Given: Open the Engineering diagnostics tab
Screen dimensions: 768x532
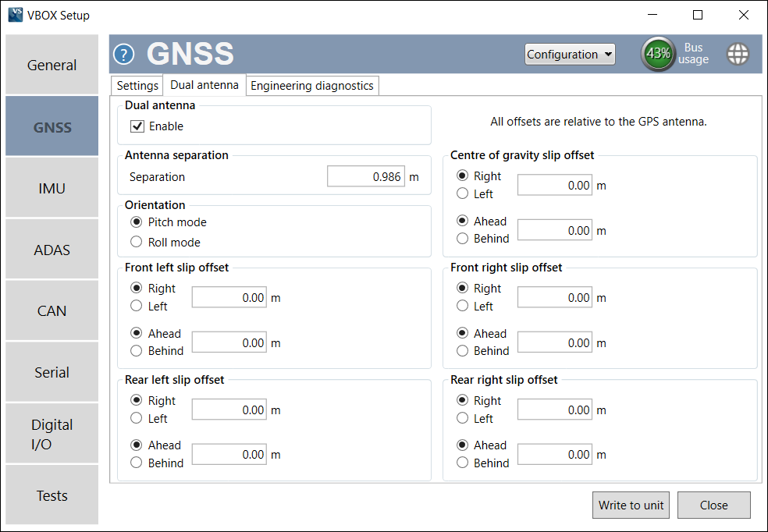Looking at the screenshot, I should pyautogui.click(x=311, y=85).
